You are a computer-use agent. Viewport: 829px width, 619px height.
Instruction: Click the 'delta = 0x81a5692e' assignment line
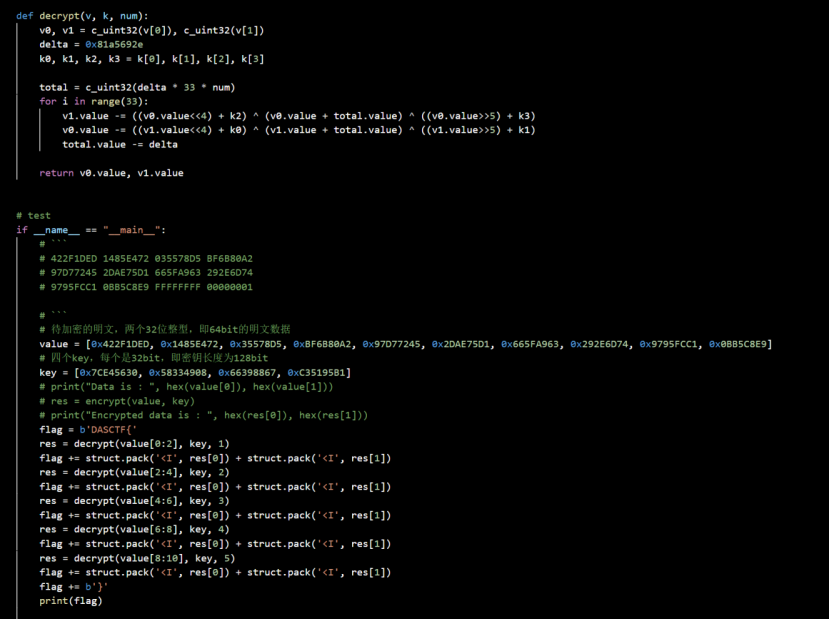[x=91, y=44]
